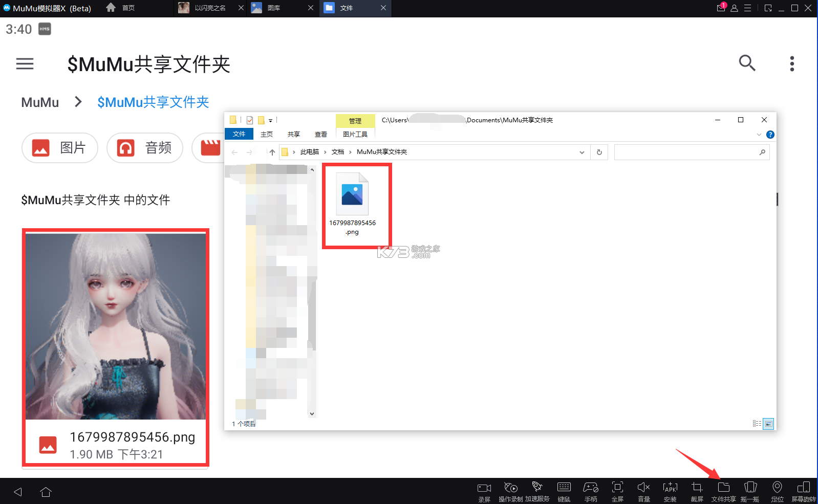This screenshot has height=504, width=818.
Task: Open 图片工具 ribbon tab
Action: [x=355, y=134]
